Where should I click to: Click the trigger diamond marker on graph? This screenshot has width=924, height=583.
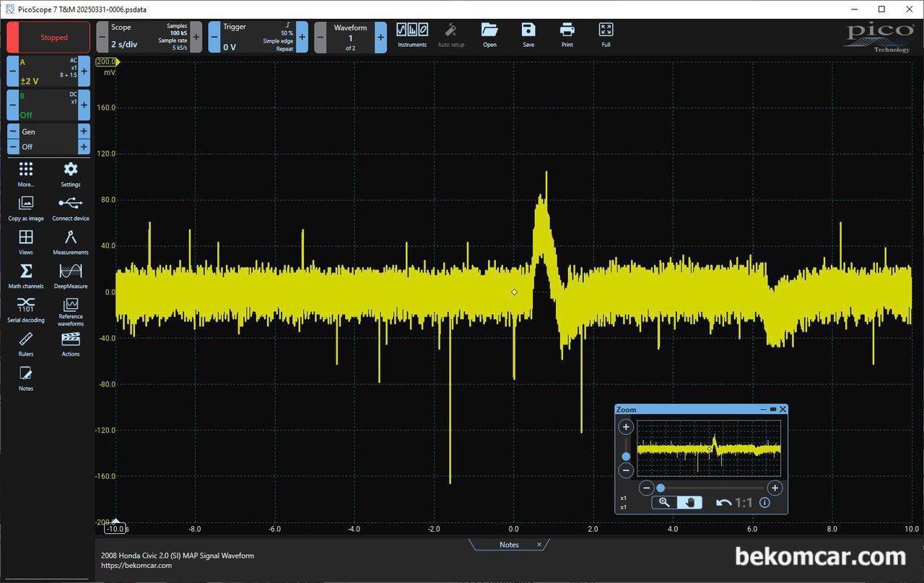coord(514,292)
